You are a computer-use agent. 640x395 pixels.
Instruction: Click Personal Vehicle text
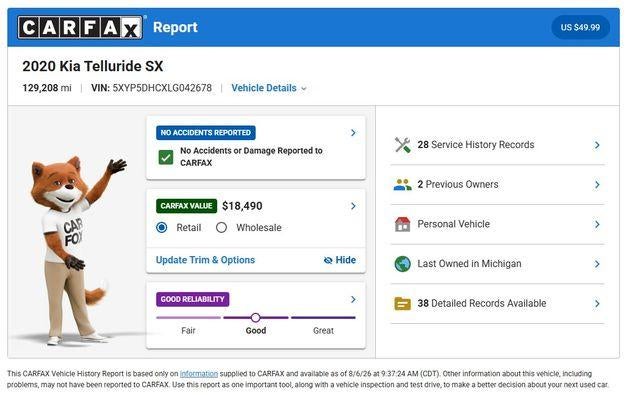pos(453,224)
